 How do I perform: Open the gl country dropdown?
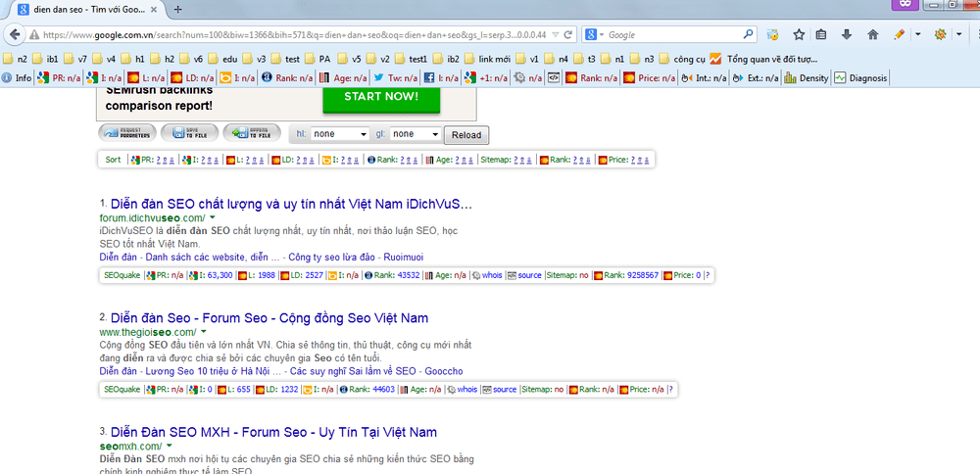(416, 133)
